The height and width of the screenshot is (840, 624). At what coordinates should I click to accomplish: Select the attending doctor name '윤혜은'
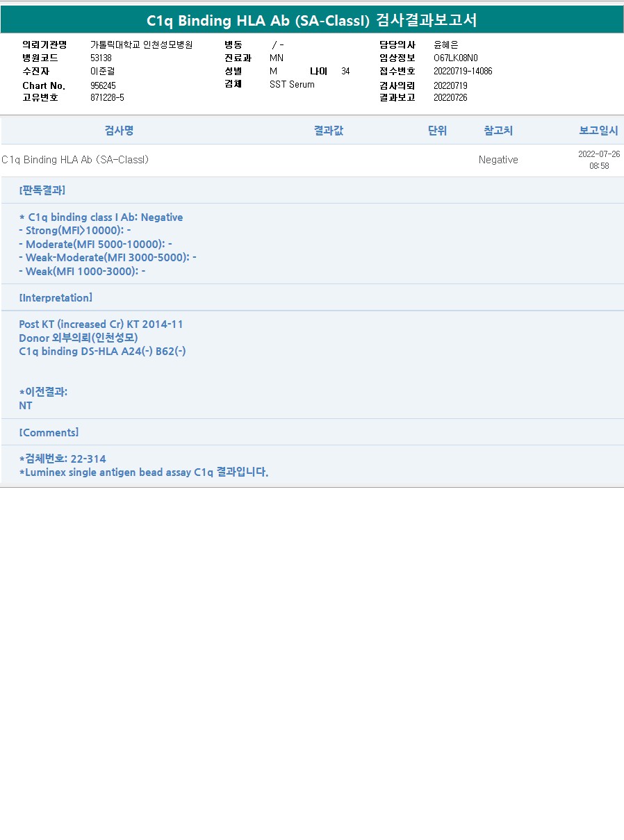[x=445, y=44]
